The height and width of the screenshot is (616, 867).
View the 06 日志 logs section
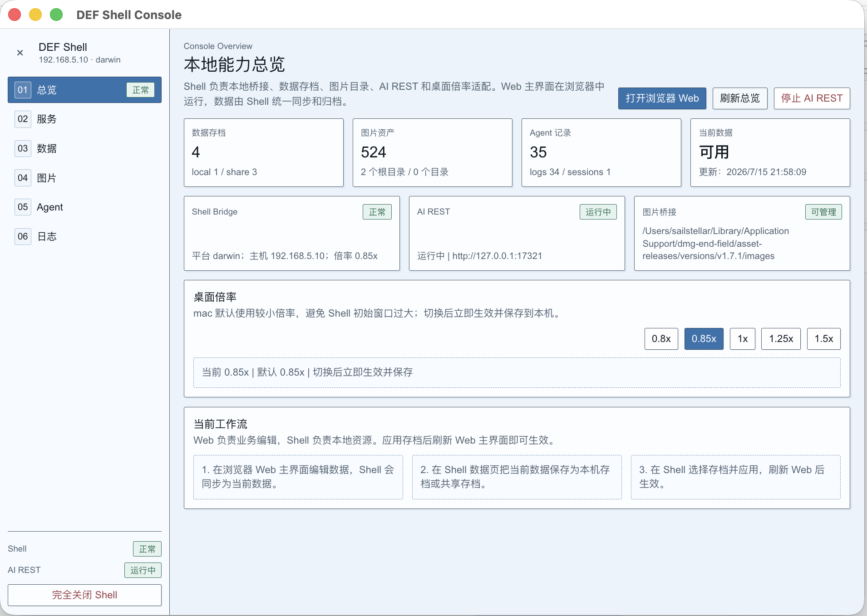pyautogui.click(x=84, y=236)
